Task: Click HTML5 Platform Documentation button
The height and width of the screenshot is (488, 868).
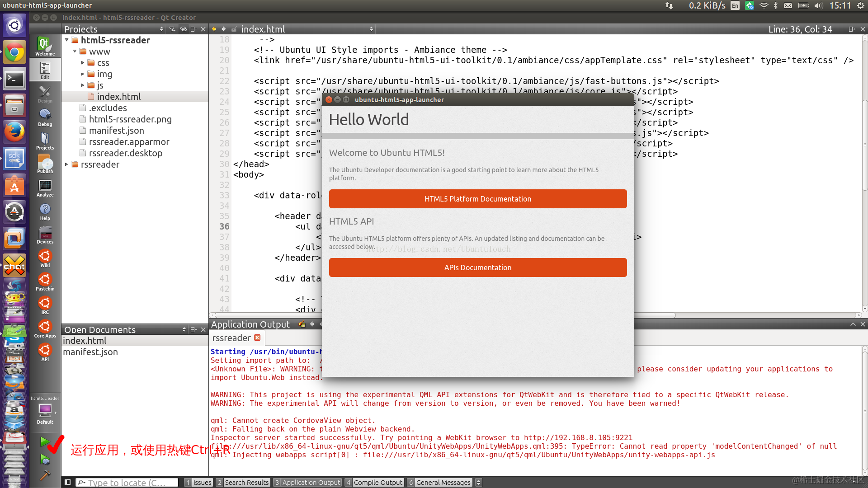Action: (x=477, y=199)
